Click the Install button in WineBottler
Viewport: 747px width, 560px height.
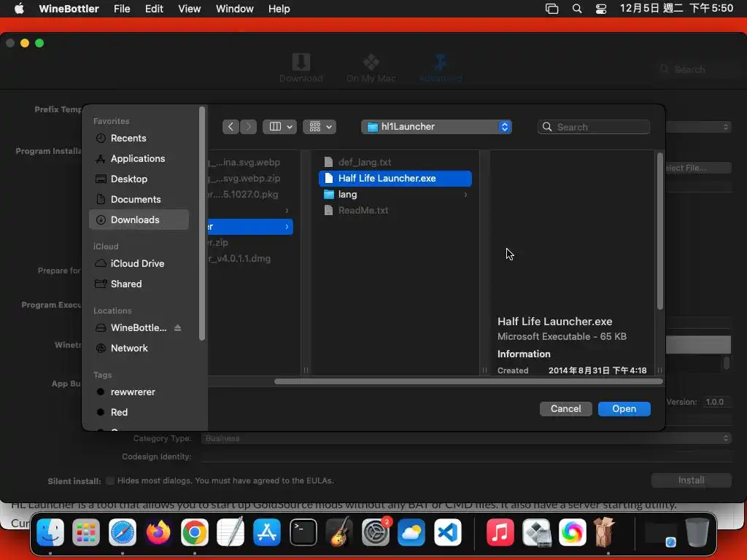click(692, 481)
